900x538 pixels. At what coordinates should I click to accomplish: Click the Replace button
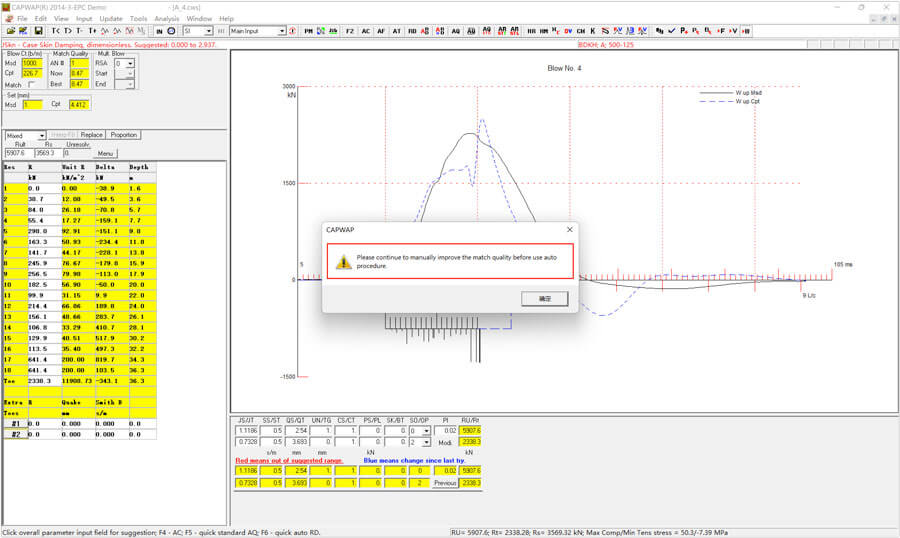tap(92, 135)
